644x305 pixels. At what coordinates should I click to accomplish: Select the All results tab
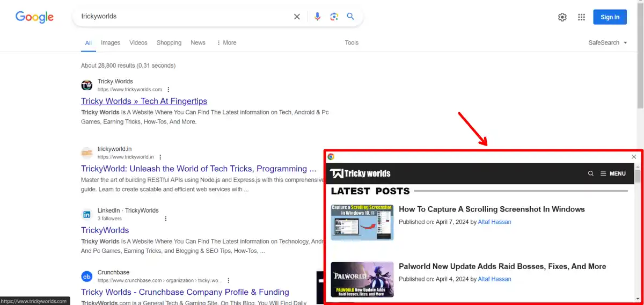click(89, 43)
